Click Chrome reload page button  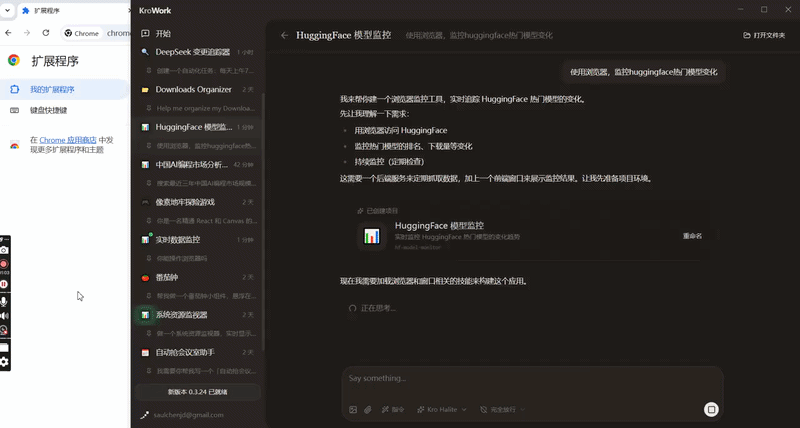coord(46,33)
